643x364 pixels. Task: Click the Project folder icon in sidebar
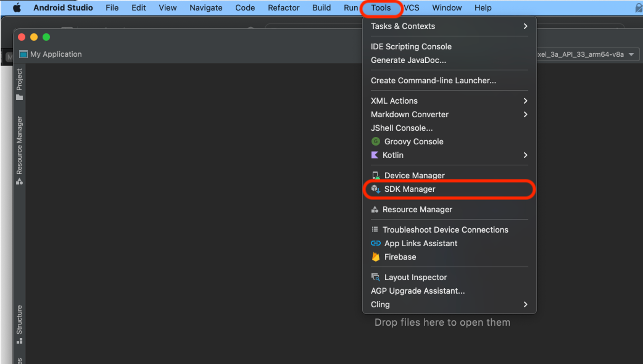pos(19,97)
